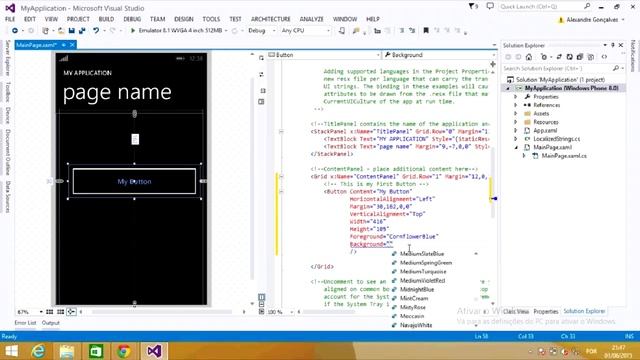Open the Server Explorer side tab
Screen dimensions: 640x360
click(x=7, y=58)
